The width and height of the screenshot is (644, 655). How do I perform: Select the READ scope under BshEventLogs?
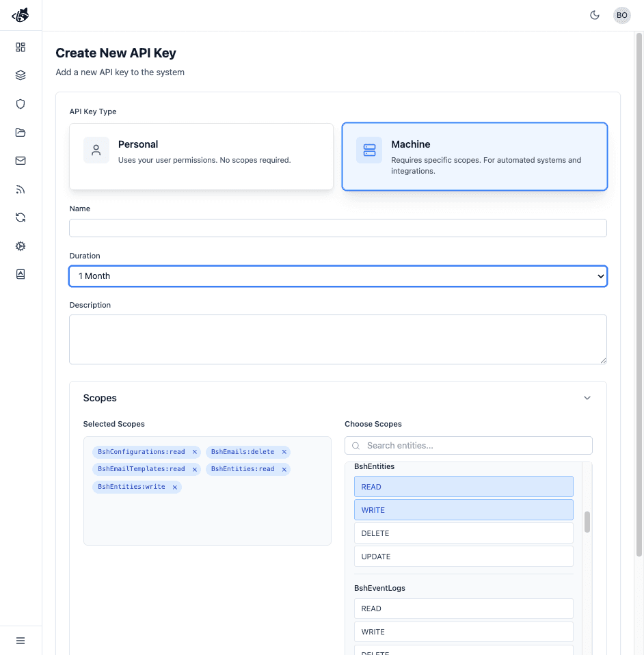pos(464,608)
